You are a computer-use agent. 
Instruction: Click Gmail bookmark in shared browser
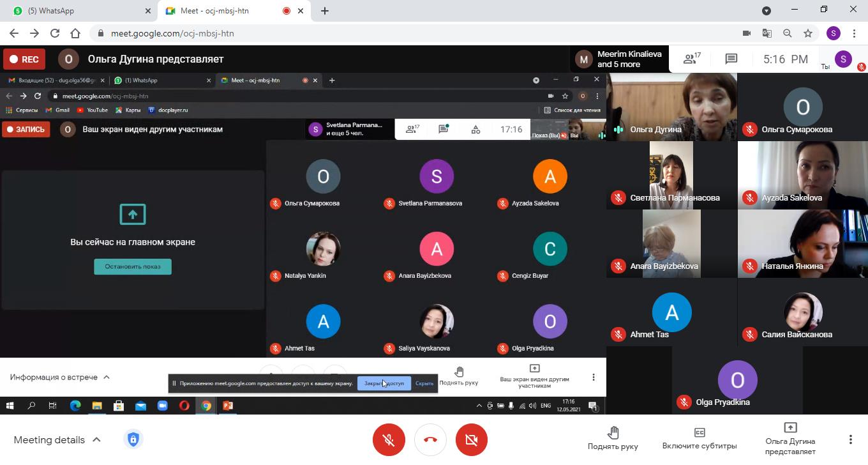point(57,110)
